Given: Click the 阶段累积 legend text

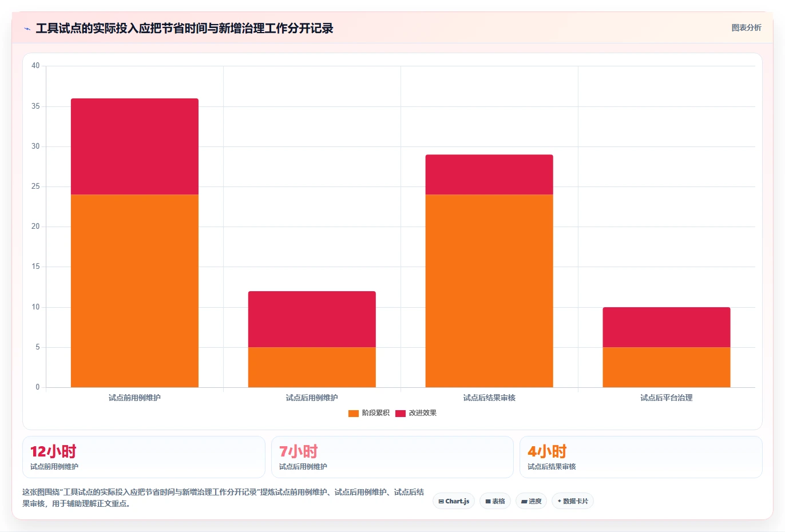Looking at the screenshot, I should (375, 413).
